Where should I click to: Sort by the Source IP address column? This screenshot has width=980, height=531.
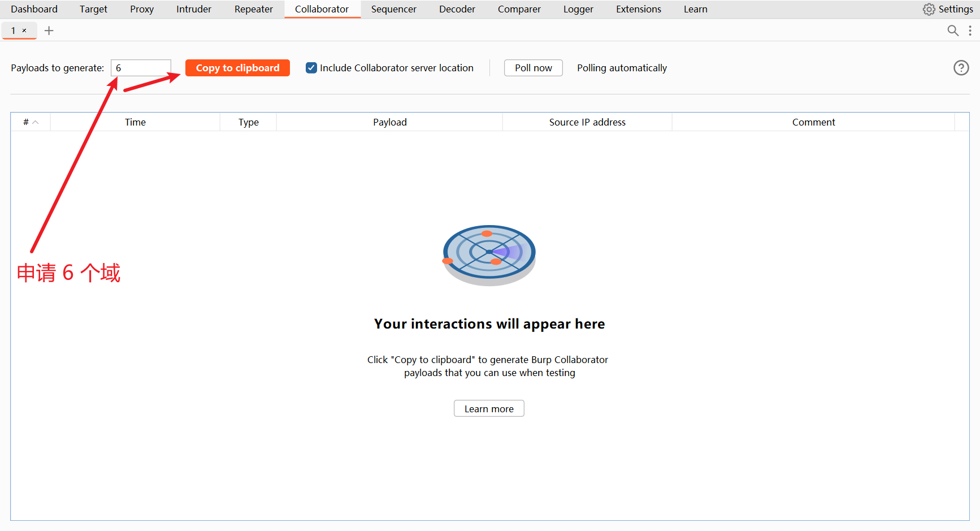587,122
